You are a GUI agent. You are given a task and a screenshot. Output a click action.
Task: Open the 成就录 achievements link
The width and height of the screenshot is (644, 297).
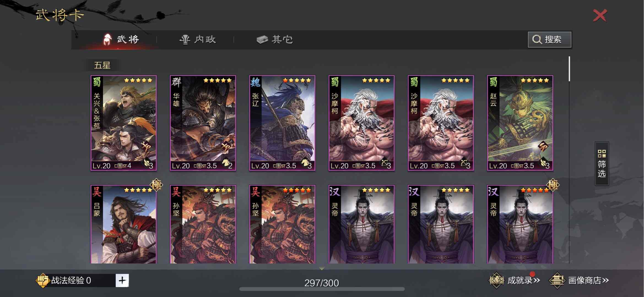pos(524,280)
